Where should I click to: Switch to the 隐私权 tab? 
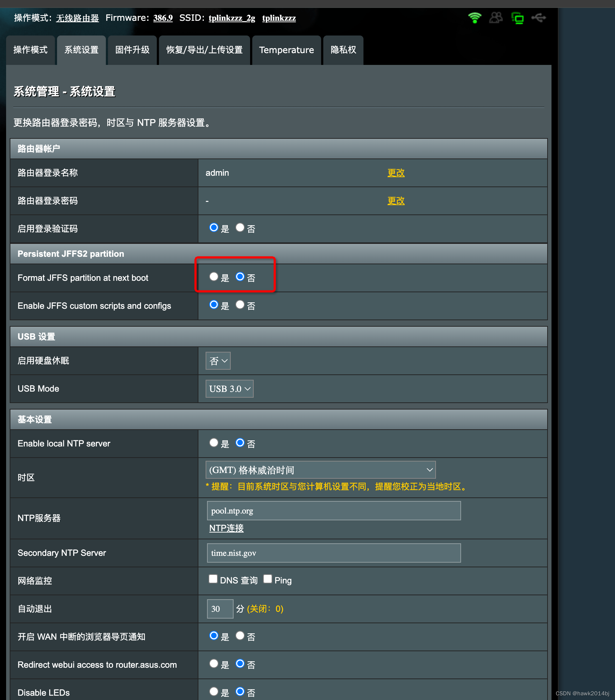click(x=343, y=50)
